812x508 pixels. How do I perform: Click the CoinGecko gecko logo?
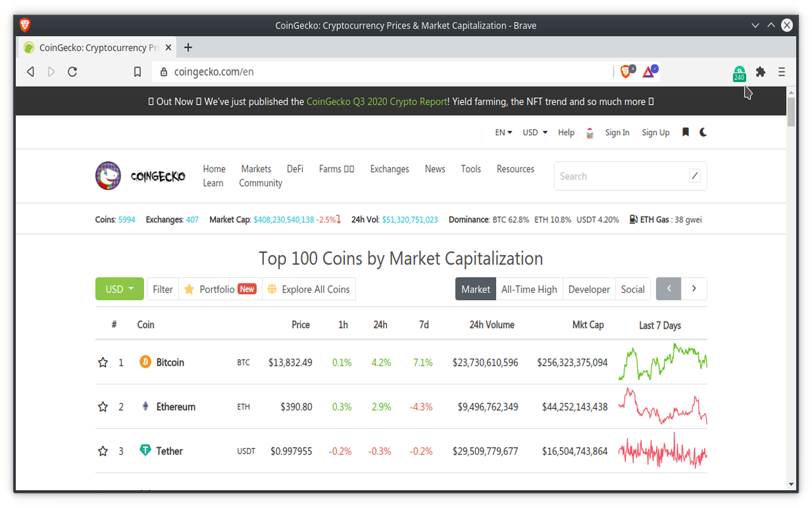pyautogui.click(x=140, y=176)
